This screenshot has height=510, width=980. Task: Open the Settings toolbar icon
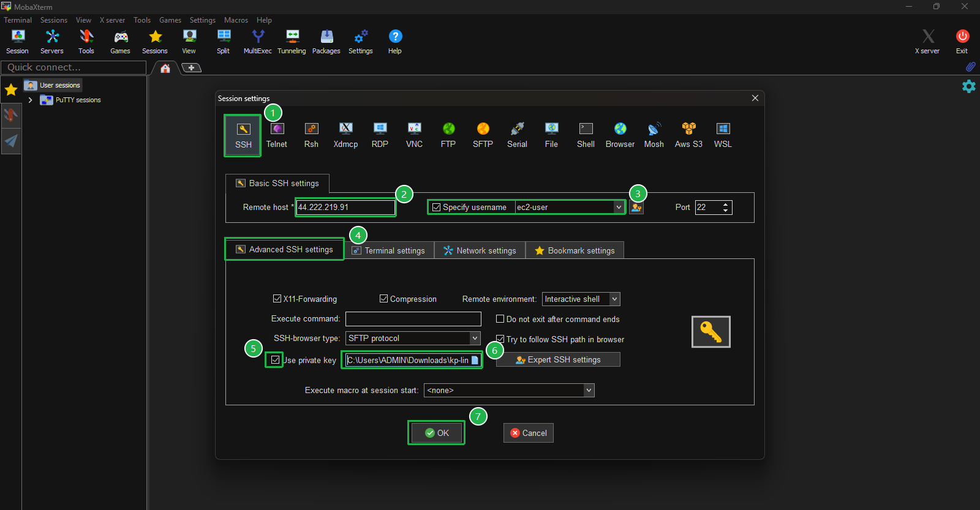pos(361,42)
